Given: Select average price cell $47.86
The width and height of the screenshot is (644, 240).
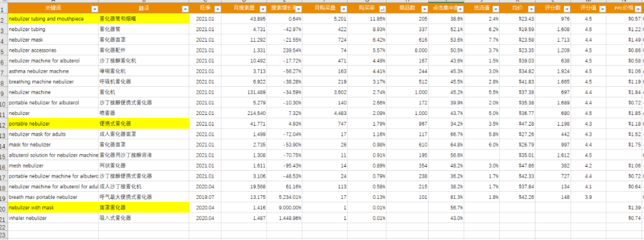Looking at the screenshot, I should click(518, 166).
